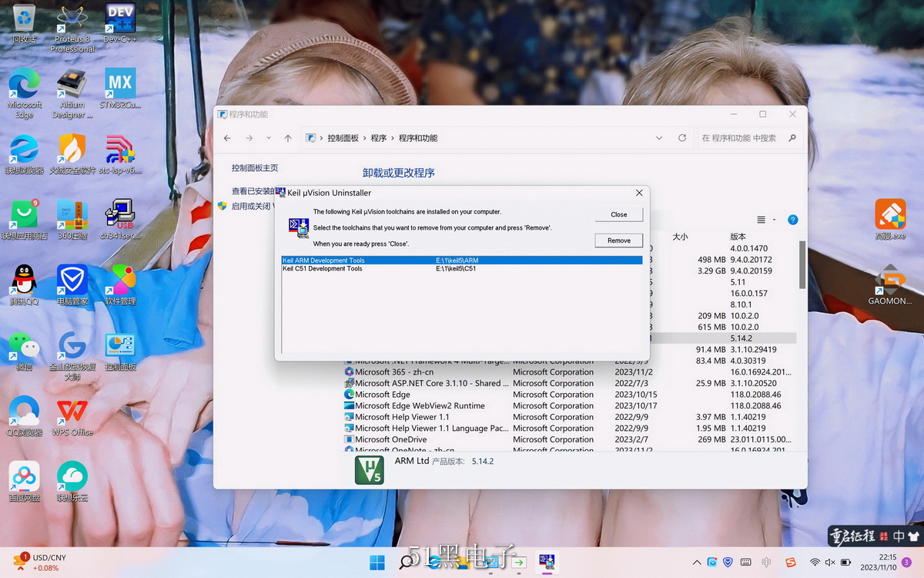Refresh the Programs and Features list

[682, 138]
